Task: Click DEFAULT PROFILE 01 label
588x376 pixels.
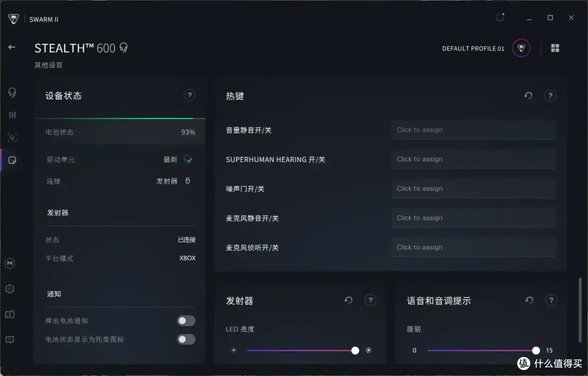Action: [473, 48]
